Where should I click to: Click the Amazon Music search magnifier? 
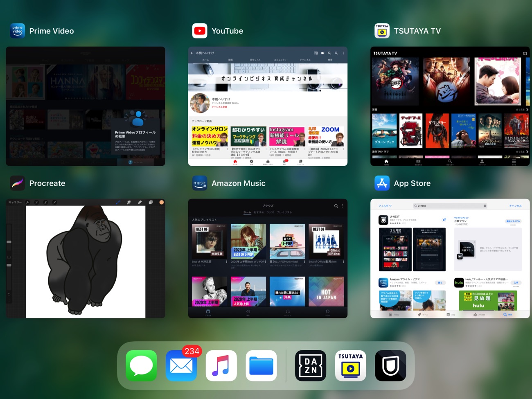pyautogui.click(x=336, y=206)
